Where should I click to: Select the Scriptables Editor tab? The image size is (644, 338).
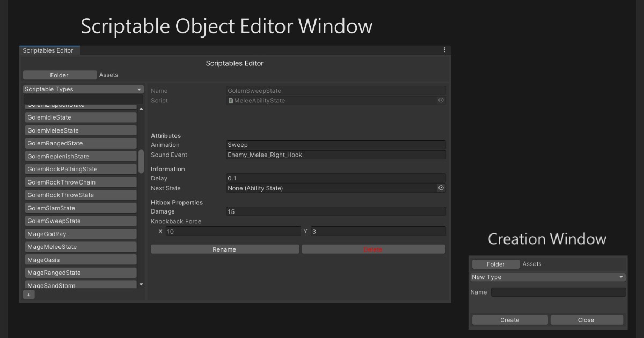(48, 50)
